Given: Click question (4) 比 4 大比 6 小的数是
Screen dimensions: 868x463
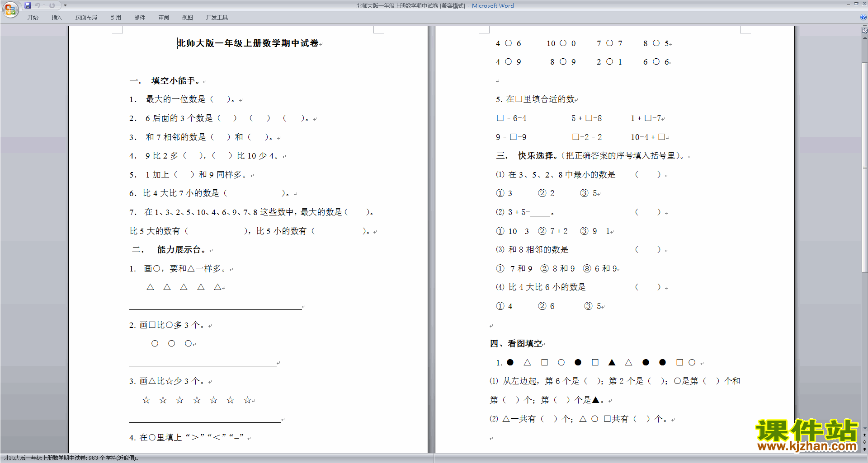Looking at the screenshot, I should pos(541,287).
